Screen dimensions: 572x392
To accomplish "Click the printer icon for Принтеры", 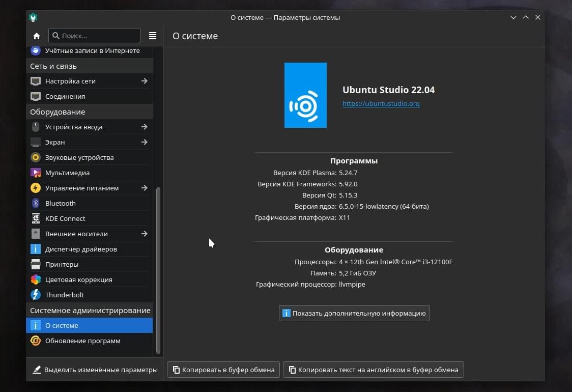I will point(36,264).
